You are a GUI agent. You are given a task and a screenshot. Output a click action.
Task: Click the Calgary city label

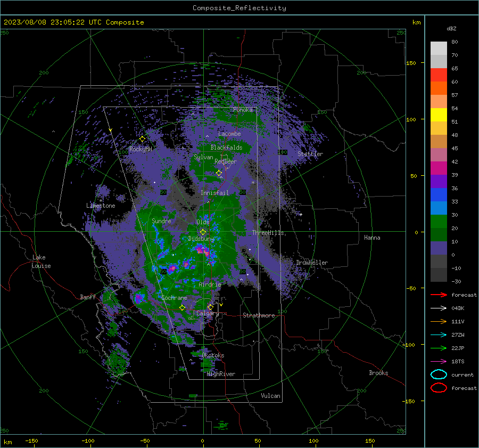[x=208, y=313]
